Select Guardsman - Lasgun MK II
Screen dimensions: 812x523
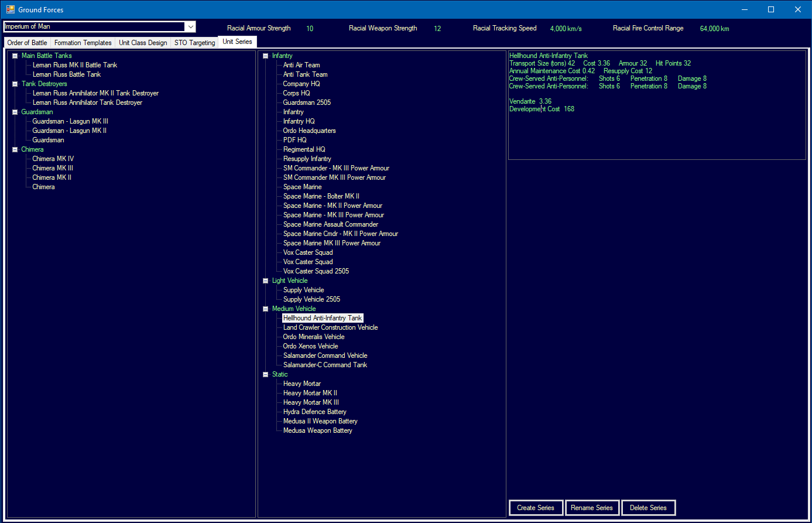pos(69,131)
